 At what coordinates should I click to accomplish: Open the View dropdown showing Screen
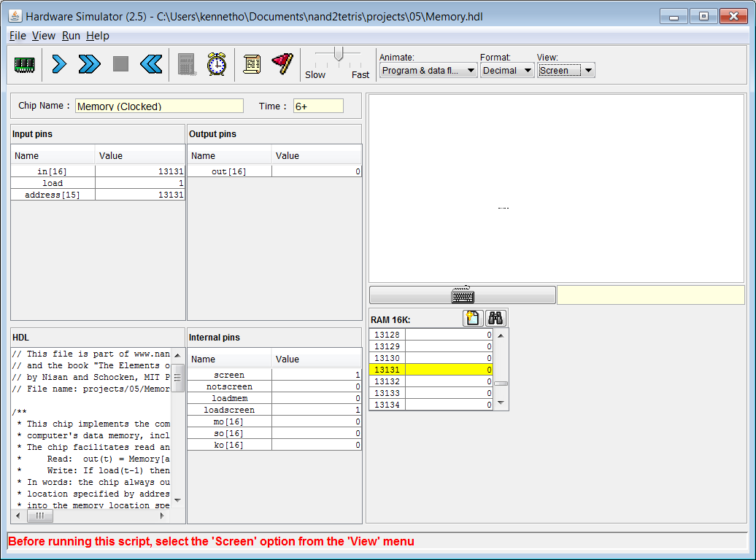click(566, 71)
